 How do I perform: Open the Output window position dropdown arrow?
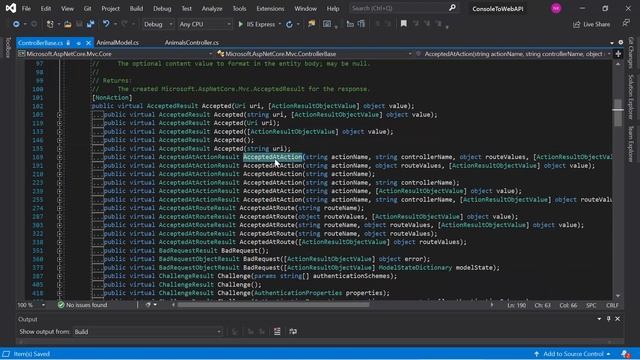599,319
